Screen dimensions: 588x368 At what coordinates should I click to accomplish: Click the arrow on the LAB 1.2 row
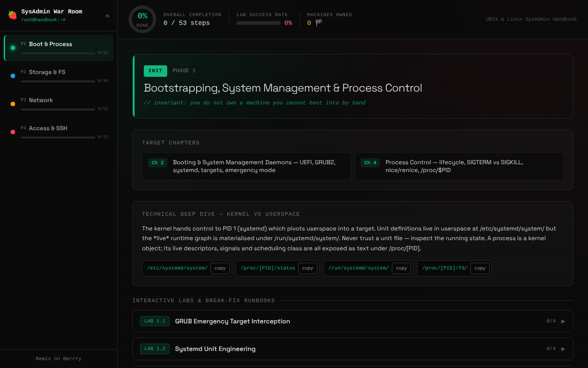click(563, 349)
